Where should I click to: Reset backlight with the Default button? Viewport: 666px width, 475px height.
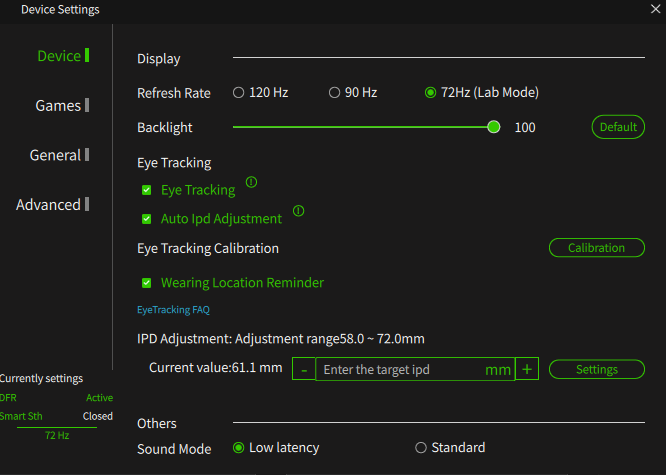coord(618,127)
